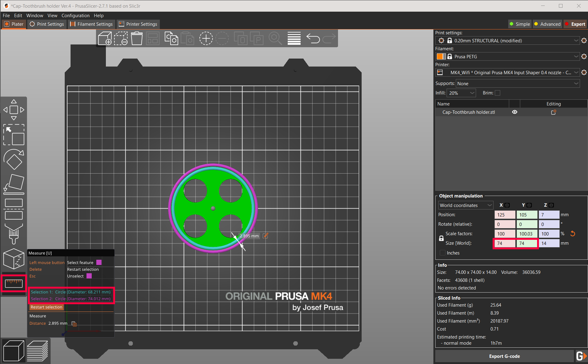Switch to Simple mode
This screenshot has height=364, width=588.
point(520,24)
